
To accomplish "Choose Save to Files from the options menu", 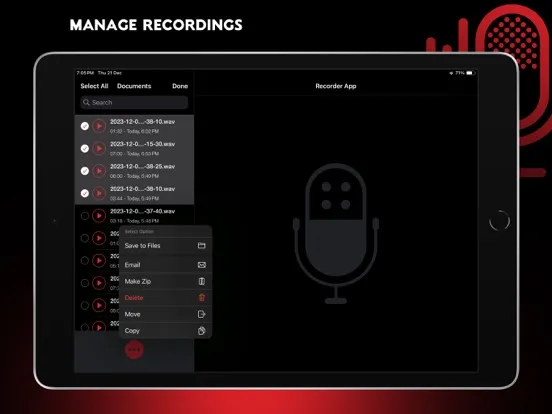I will (x=165, y=246).
